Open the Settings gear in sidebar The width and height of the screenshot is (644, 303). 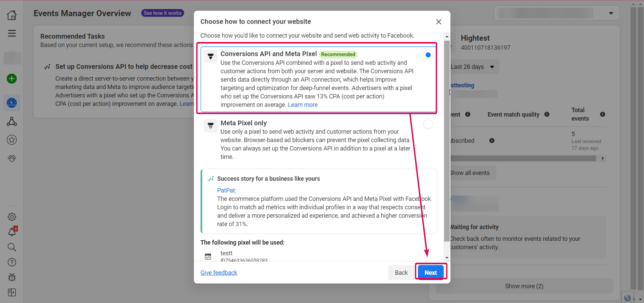click(12, 217)
